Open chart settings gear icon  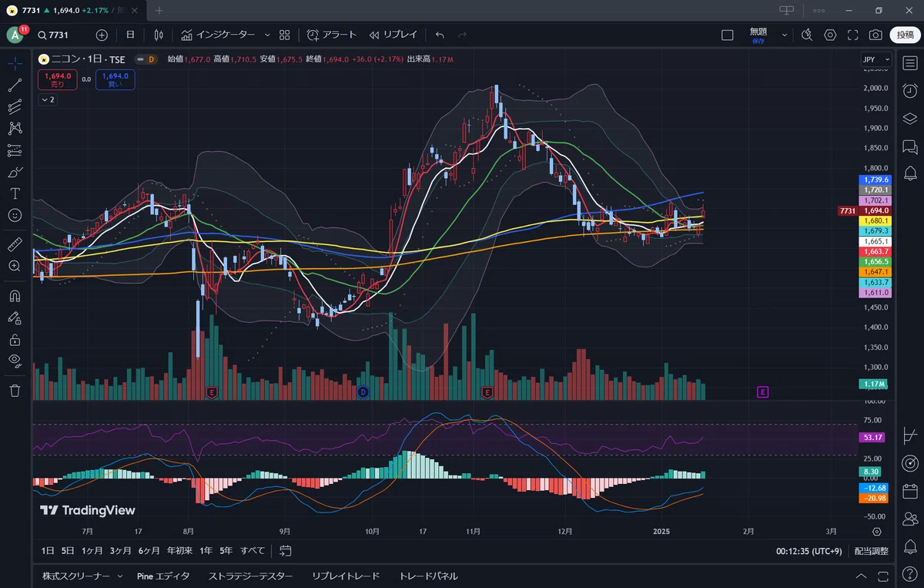[830, 35]
